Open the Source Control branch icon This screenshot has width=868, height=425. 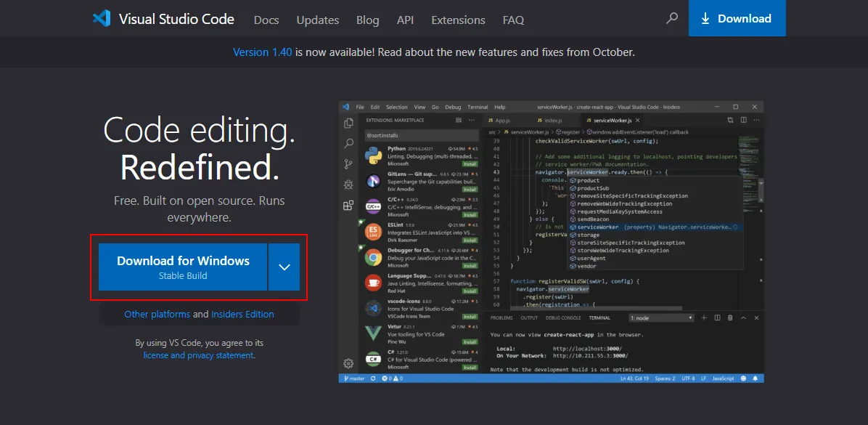pos(349,164)
